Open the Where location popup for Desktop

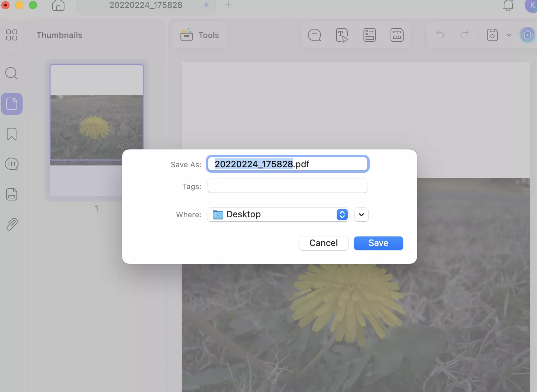pyautogui.click(x=278, y=215)
